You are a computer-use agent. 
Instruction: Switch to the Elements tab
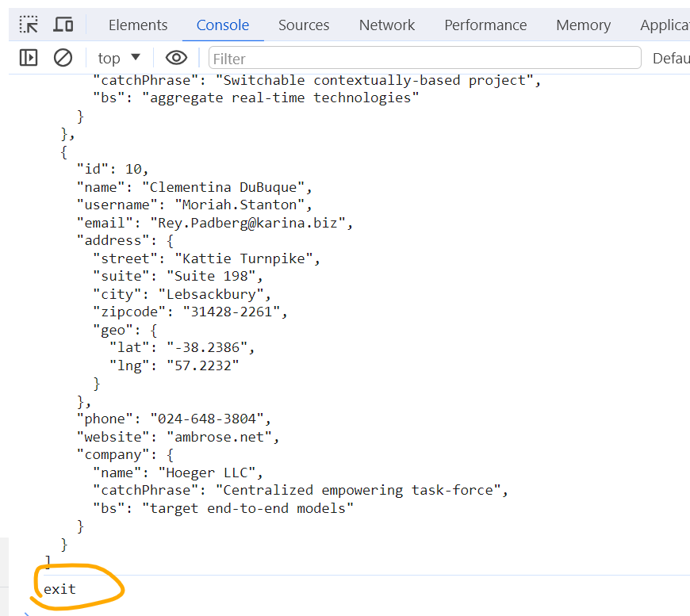(138, 25)
